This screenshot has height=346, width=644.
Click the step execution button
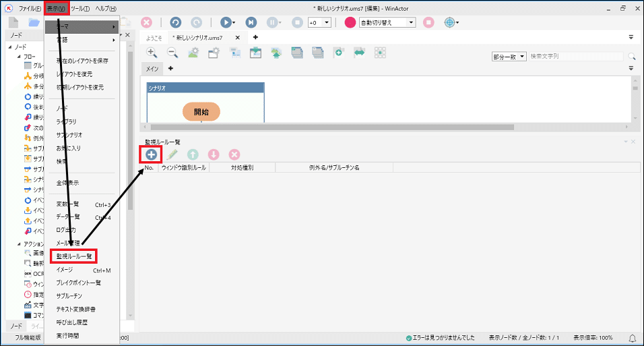click(251, 23)
